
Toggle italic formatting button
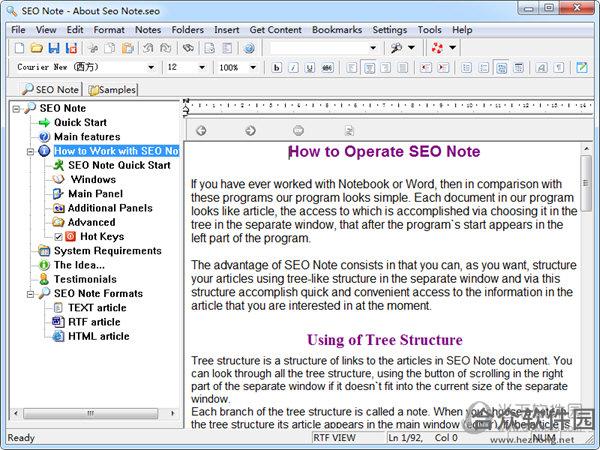[293, 68]
